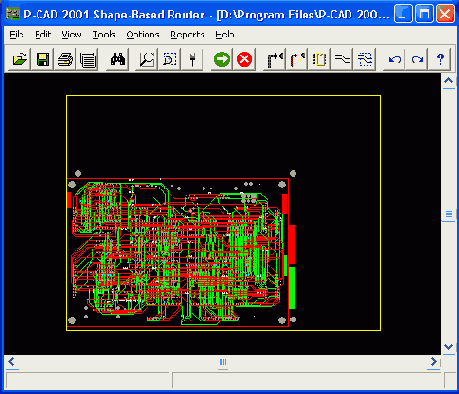The width and height of the screenshot is (459, 394).
Task: Open a file with the folder icon
Action: (19, 60)
